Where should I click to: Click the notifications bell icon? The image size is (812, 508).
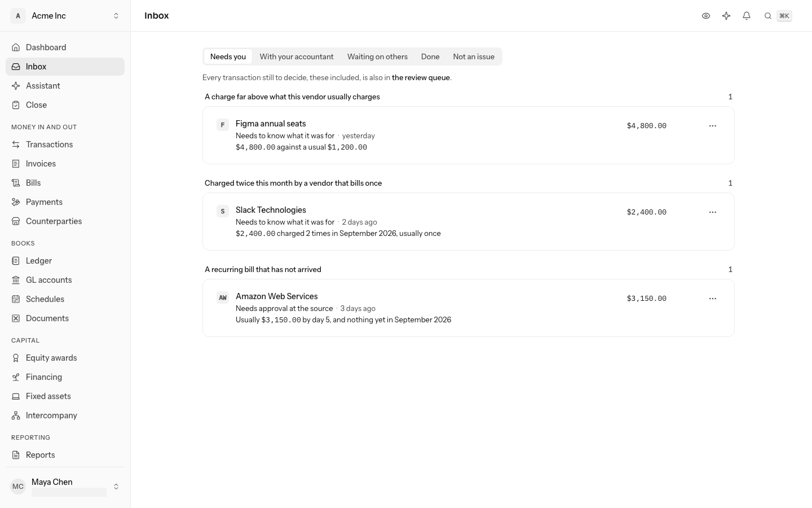point(747,16)
